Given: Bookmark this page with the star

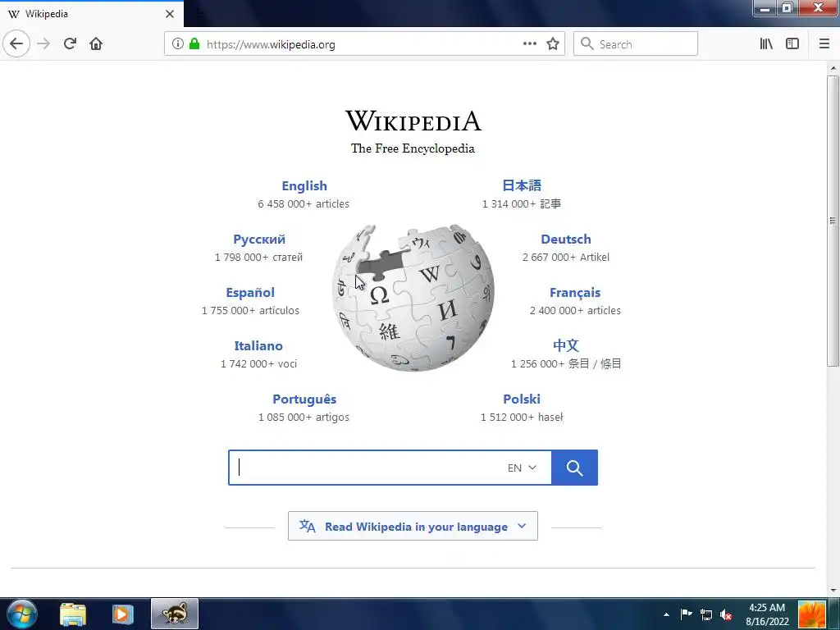Looking at the screenshot, I should (553, 44).
